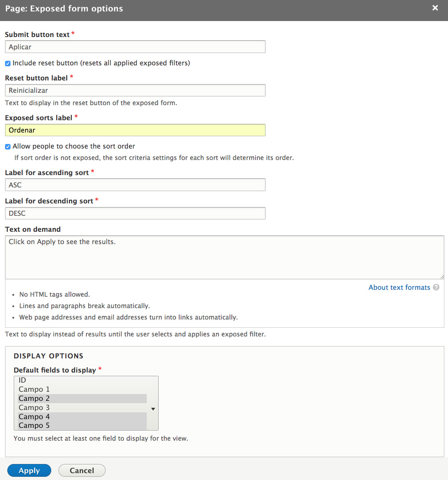The width and height of the screenshot is (448, 480).
Task: Pick Campo 4 from default fields
Action: coord(82,416)
